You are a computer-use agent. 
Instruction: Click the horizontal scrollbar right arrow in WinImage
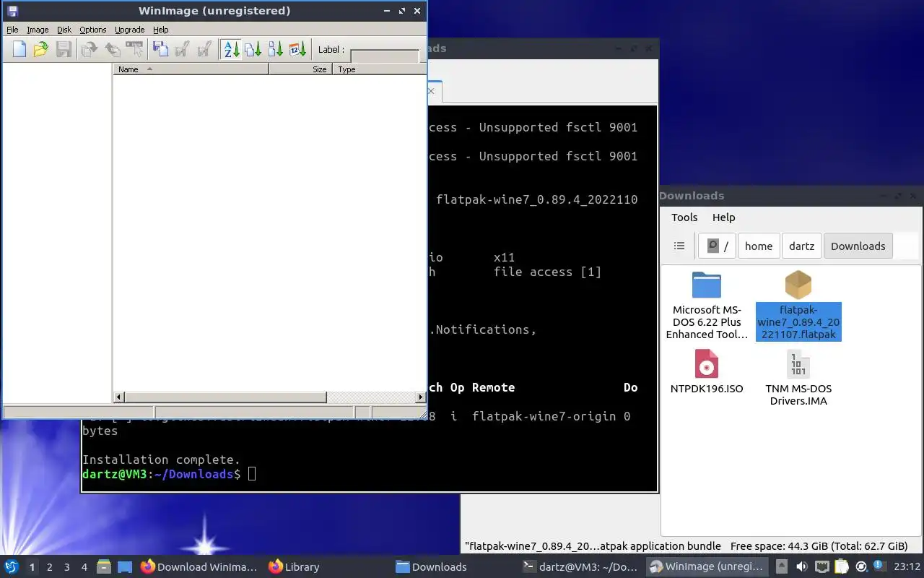coord(421,397)
